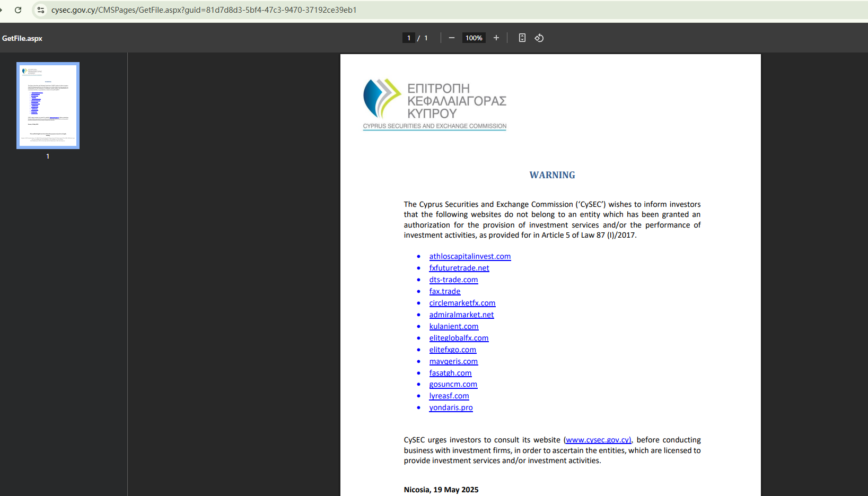Follow the dts-trade.com link

click(x=453, y=280)
